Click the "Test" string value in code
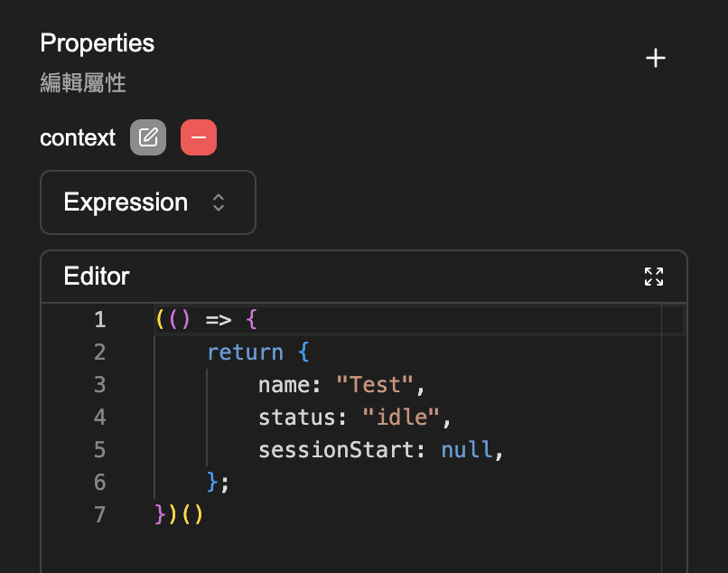The width and height of the screenshot is (728, 573). pos(375,385)
